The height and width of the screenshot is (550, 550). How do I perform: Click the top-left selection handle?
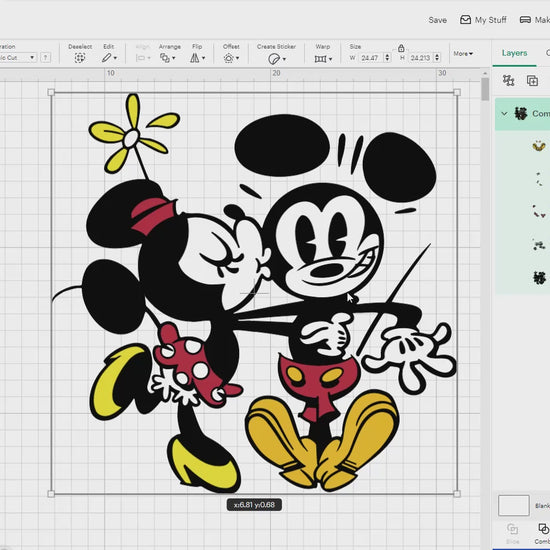(51, 92)
